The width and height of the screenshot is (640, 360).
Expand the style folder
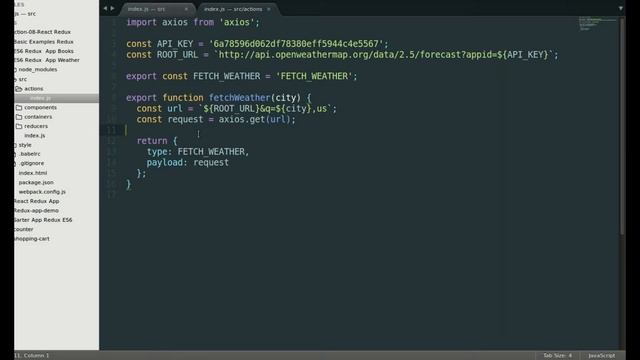point(24,145)
